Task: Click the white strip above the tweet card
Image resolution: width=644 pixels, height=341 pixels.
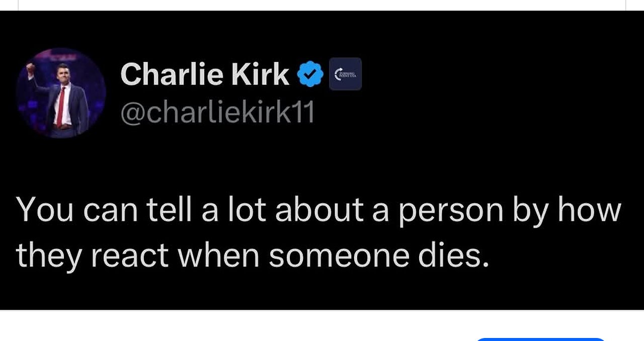Action: 322,5
